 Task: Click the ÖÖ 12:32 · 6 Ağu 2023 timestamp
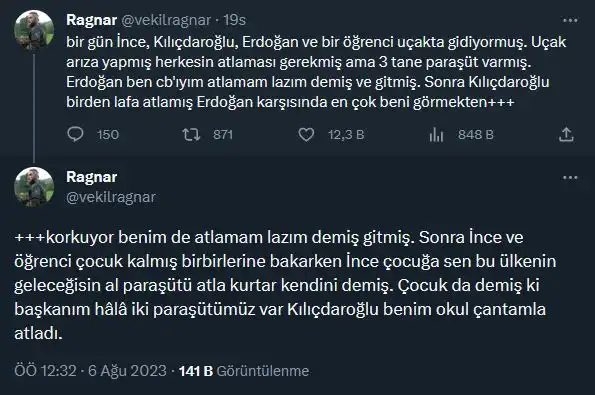pos(90,371)
